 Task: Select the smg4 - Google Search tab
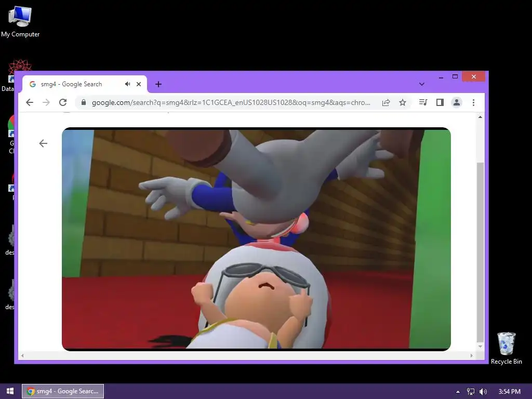[85, 84]
